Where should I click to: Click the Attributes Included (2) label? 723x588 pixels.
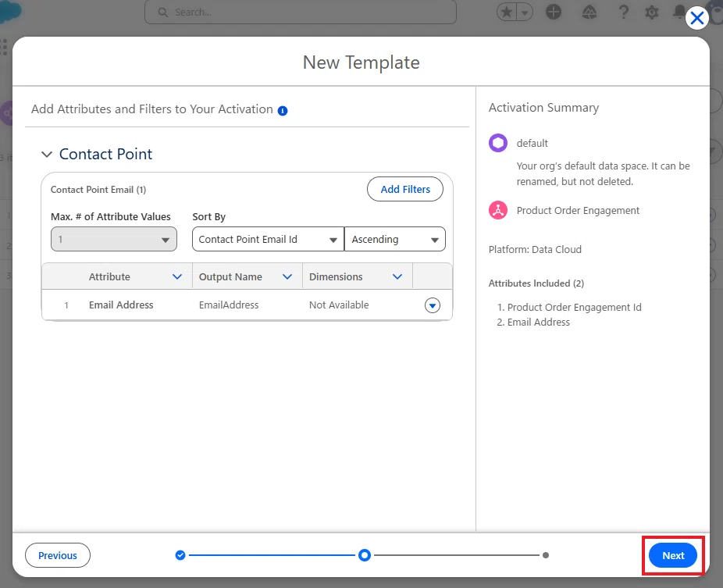(x=536, y=283)
